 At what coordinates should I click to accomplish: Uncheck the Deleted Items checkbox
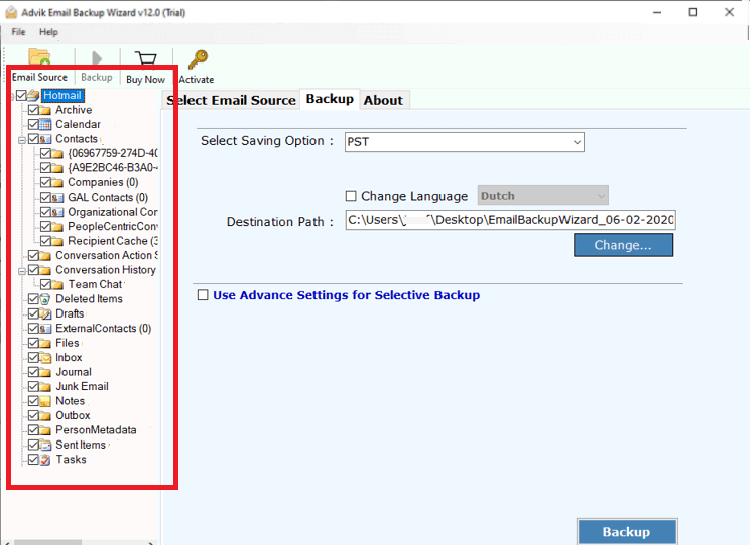(33, 299)
